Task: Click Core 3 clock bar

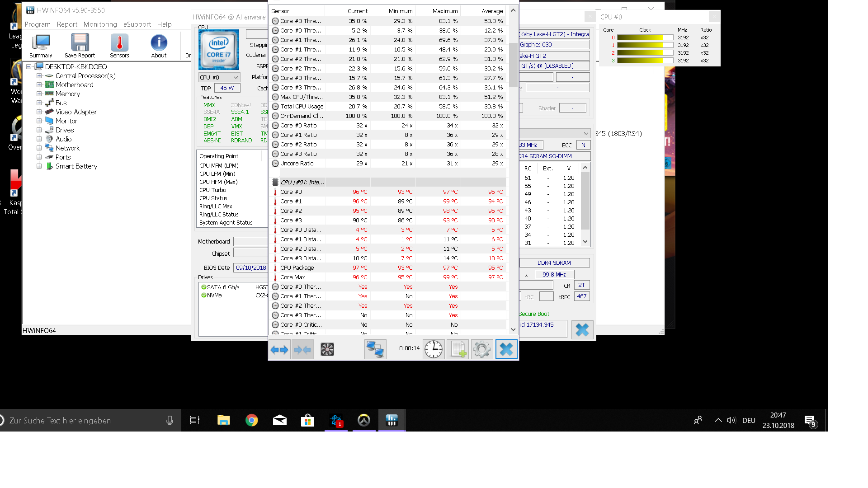Action: [x=645, y=61]
